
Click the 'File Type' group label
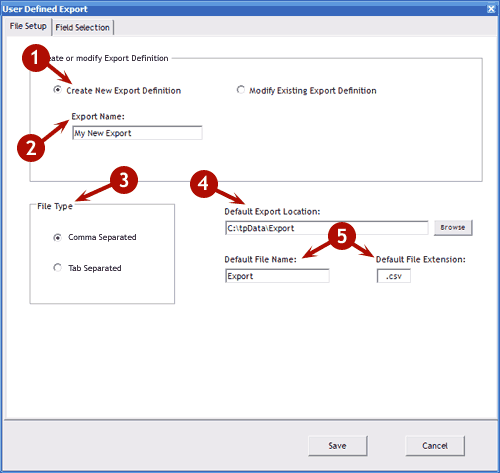[55, 206]
